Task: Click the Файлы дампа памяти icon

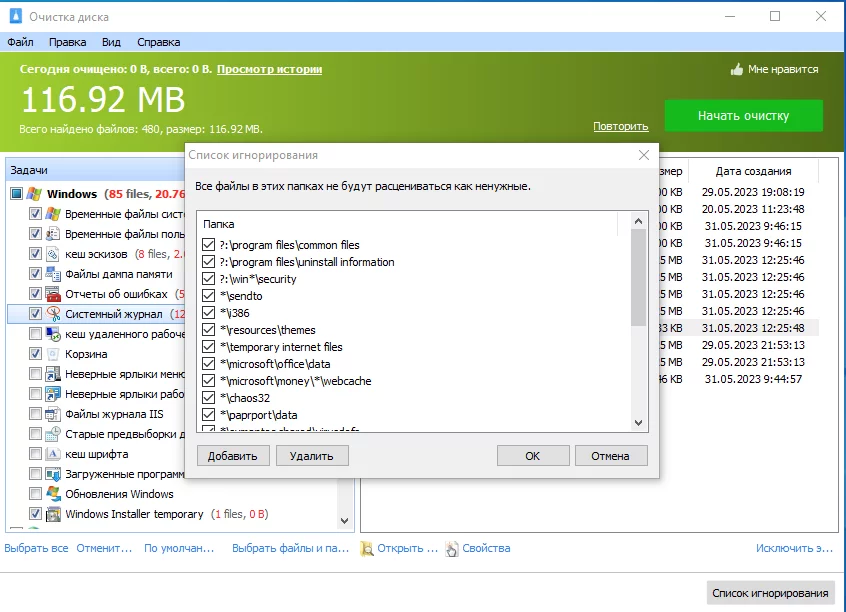Action: [x=53, y=274]
